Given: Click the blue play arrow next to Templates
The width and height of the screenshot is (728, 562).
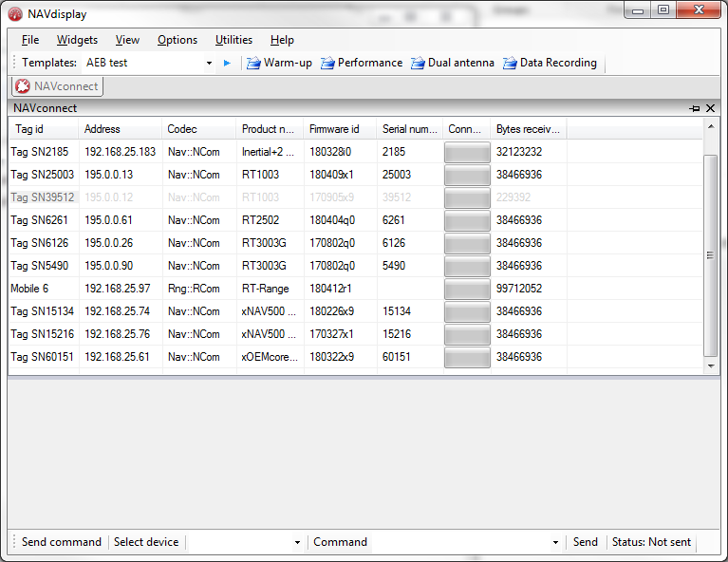Looking at the screenshot, I should point(227,64).
